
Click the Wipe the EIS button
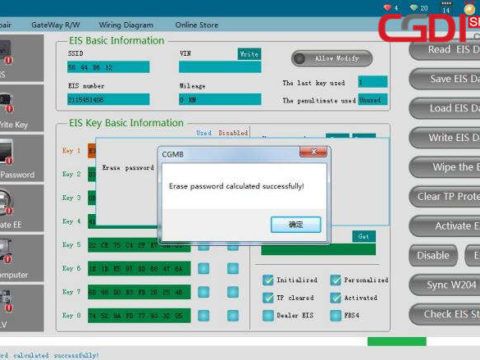445,167
